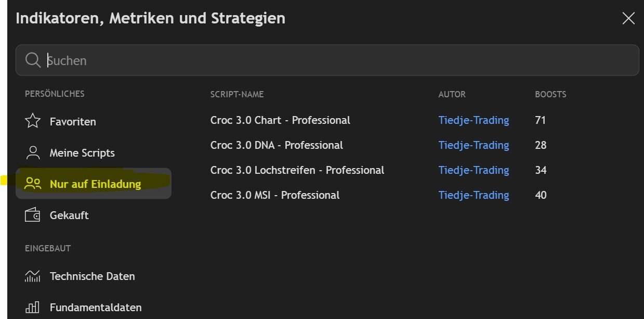
Task: Select the Gekauft category
Action: click(x=69, y=215)
